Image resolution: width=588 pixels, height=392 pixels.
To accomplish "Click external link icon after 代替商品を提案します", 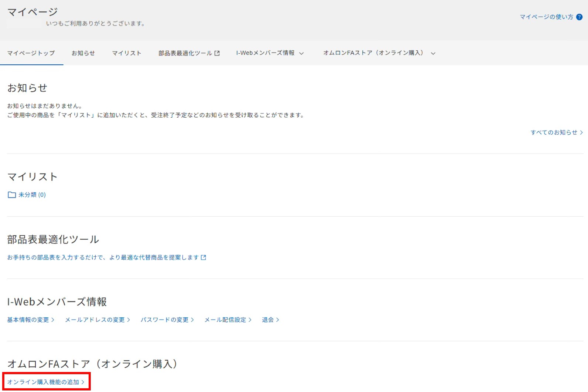I will tap(204, 257).
